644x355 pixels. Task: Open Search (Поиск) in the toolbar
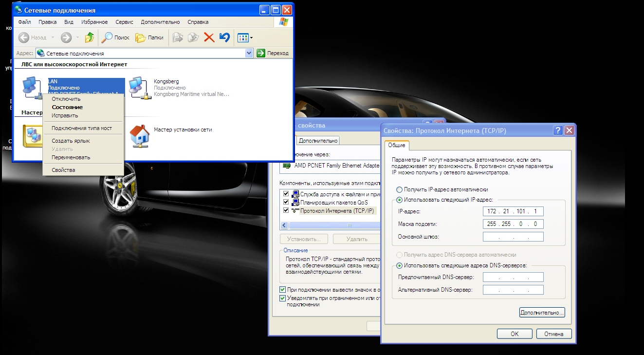pyautogui.click(x=116, y=37)
